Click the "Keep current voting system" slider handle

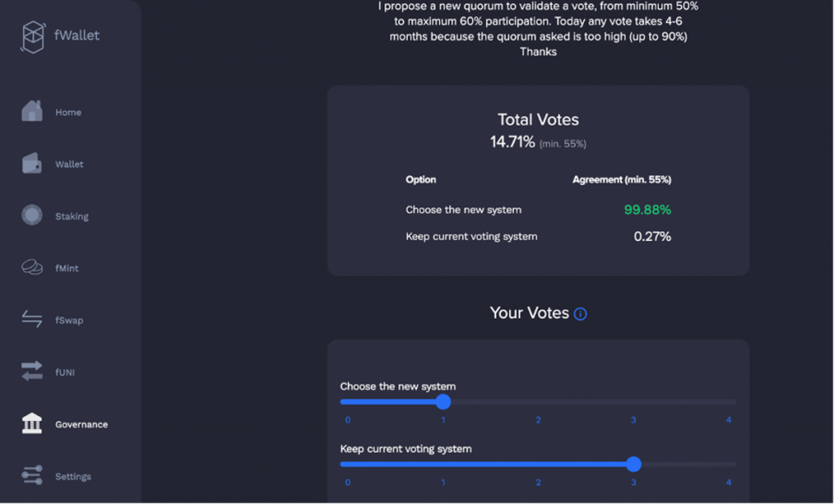click(634, 464)
